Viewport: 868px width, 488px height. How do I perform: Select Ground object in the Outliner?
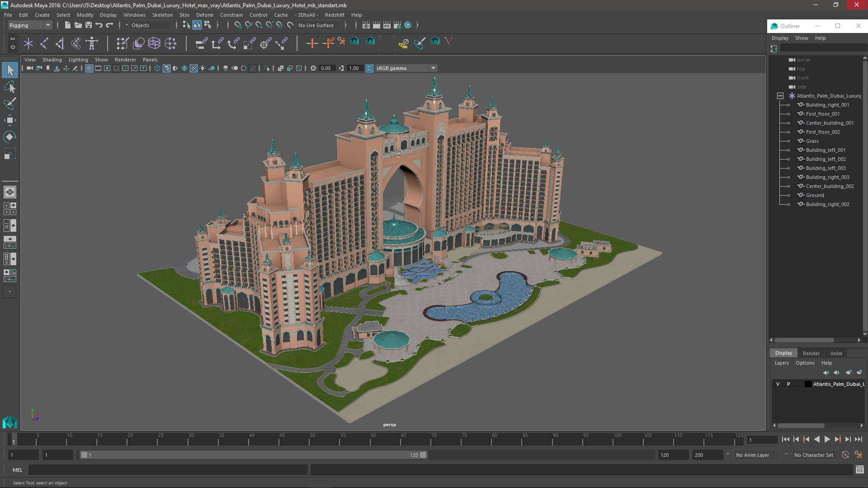[x=815, y=195]
